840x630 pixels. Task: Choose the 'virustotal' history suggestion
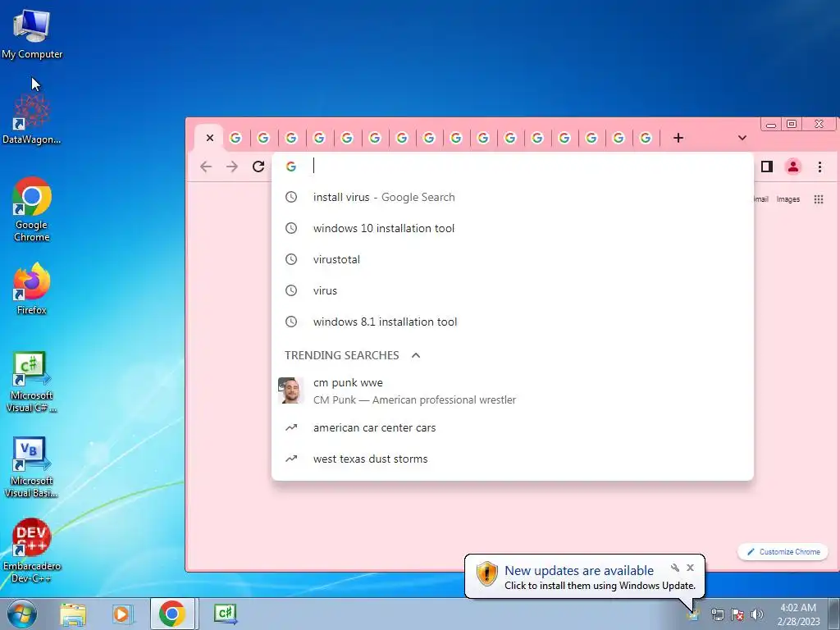tap(512, 259)
